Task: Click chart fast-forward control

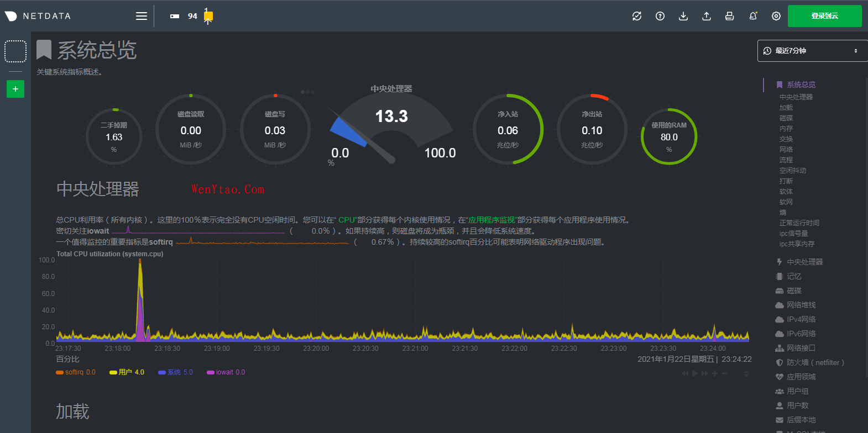Action: point(705,373)
